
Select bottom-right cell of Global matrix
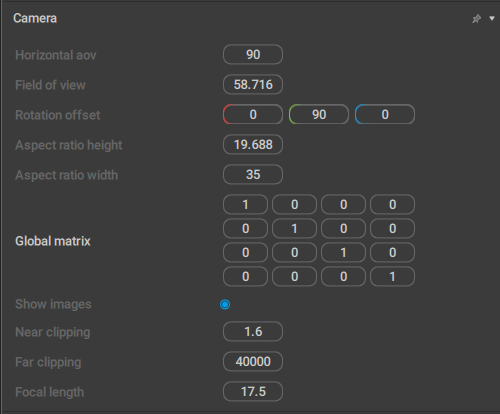point(393,276)
